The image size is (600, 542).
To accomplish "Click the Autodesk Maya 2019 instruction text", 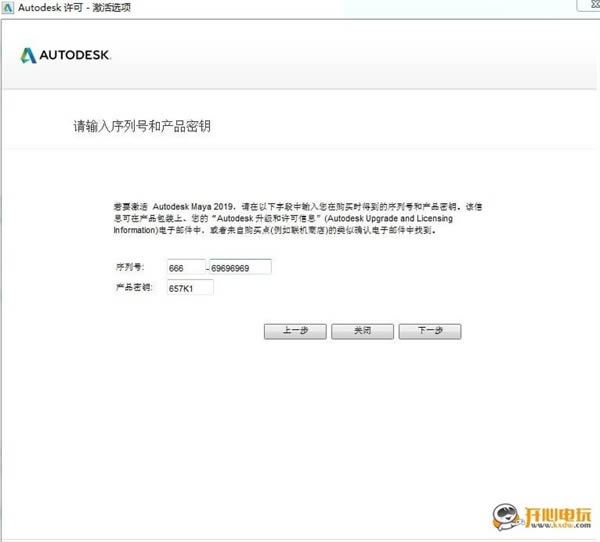I will click(298, 219).
